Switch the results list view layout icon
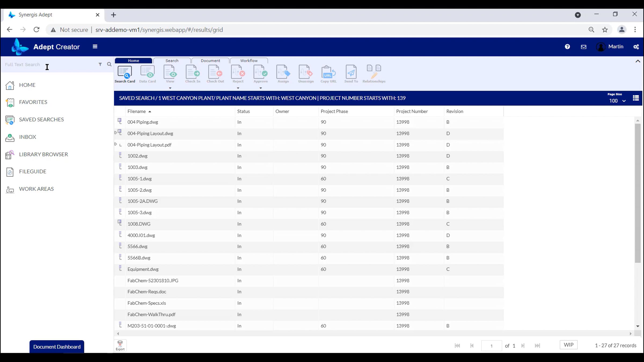644x362 pixels. tap(636, 98)
